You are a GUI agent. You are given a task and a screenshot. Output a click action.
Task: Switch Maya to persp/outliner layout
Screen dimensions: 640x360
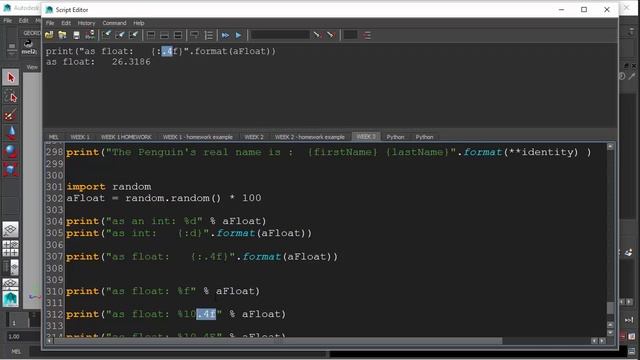(11, 267)
